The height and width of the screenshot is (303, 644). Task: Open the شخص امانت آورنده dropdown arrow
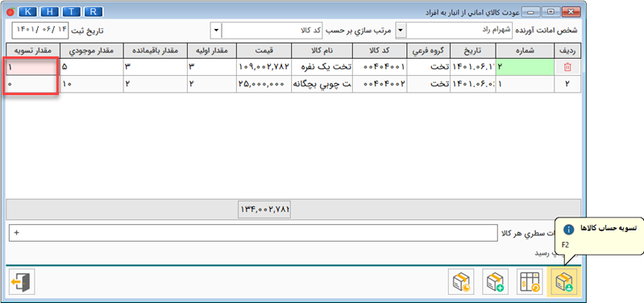pos(401,31)
